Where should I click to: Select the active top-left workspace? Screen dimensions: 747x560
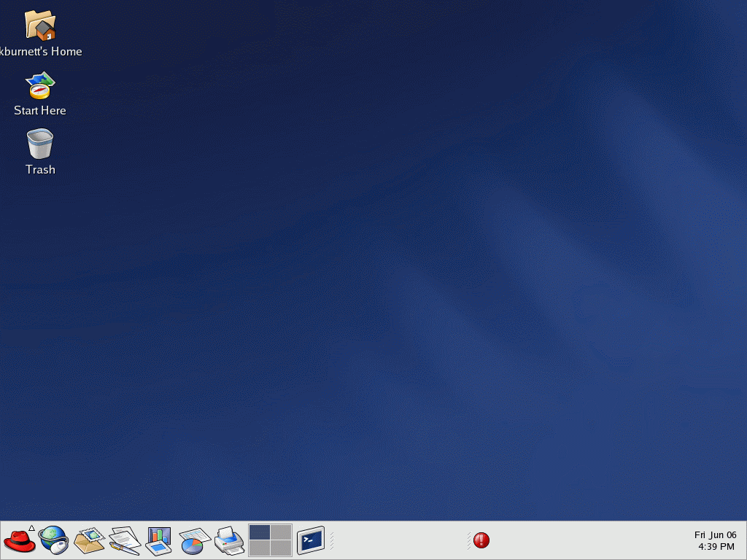tap(260, 532)
